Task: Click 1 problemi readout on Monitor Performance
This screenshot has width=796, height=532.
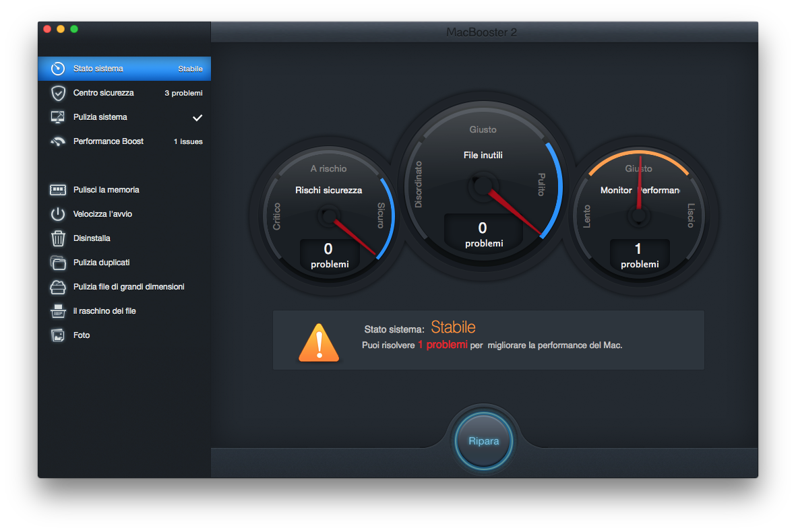Action: [x=640, y=256]
